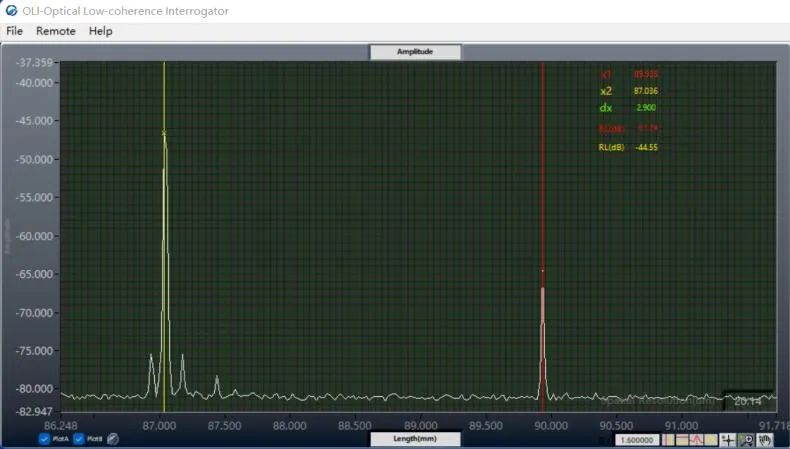
Task: Open the File menu
Action: (14, 31)
